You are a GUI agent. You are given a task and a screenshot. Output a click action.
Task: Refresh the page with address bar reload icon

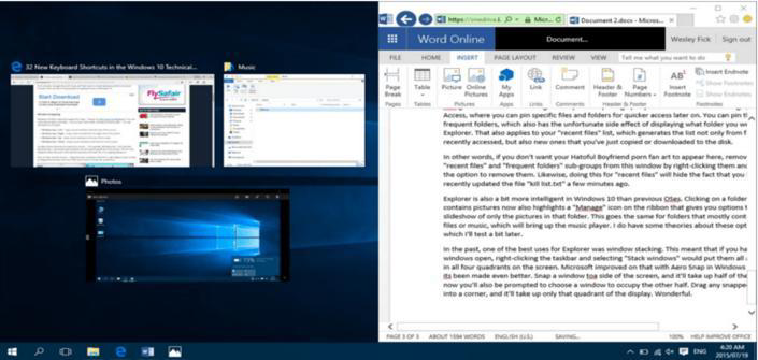(x=559, y=19)
